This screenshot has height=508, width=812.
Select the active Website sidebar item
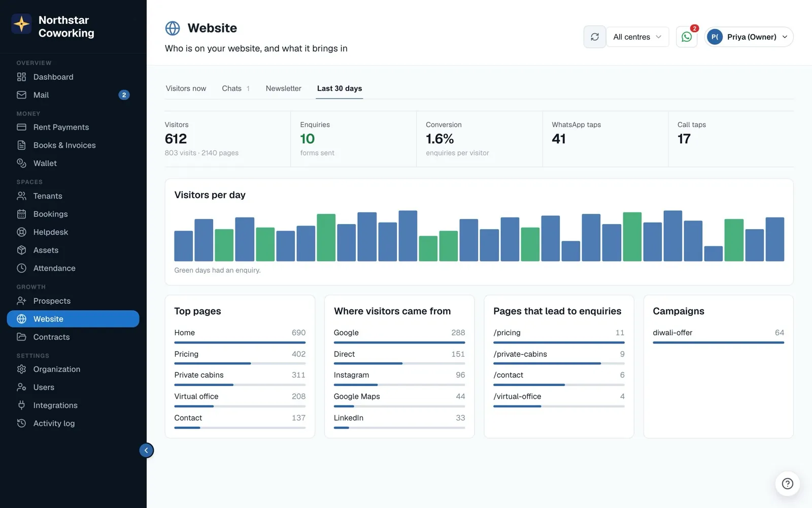tap(73, 319)
